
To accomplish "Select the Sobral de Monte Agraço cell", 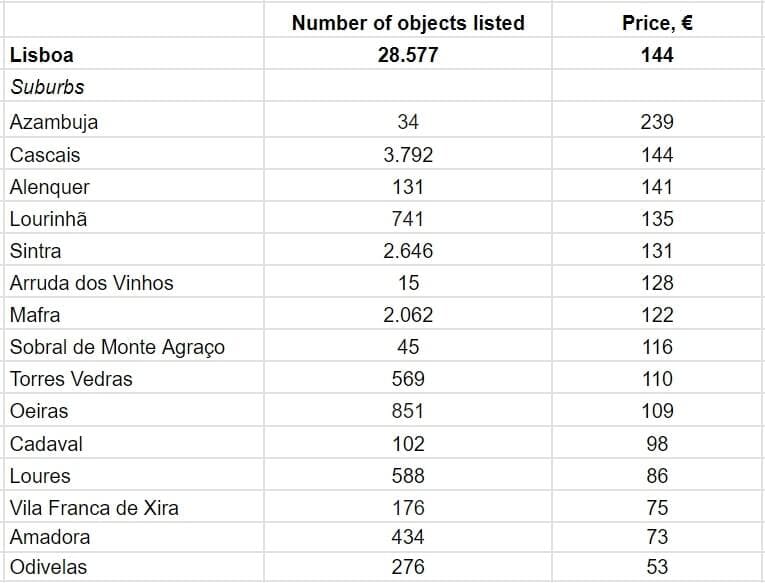I will [x=117, y=347].
